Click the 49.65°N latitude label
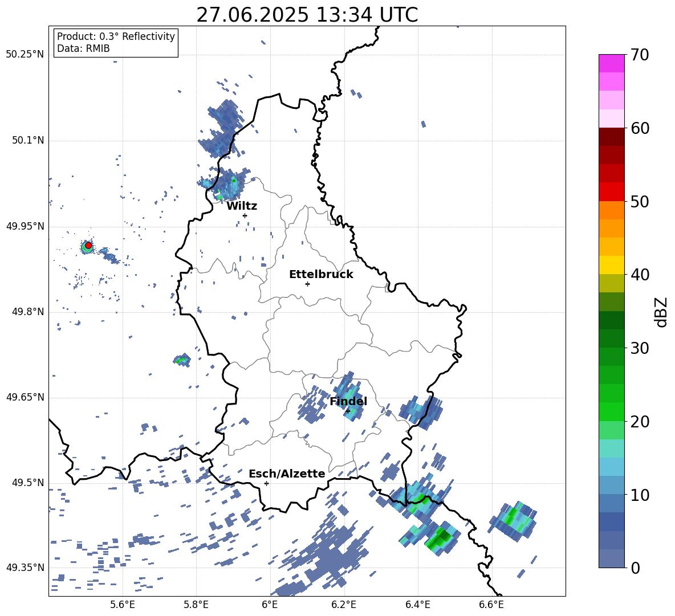Viewport: 675px width, 616px height. [x=25, y=397]
